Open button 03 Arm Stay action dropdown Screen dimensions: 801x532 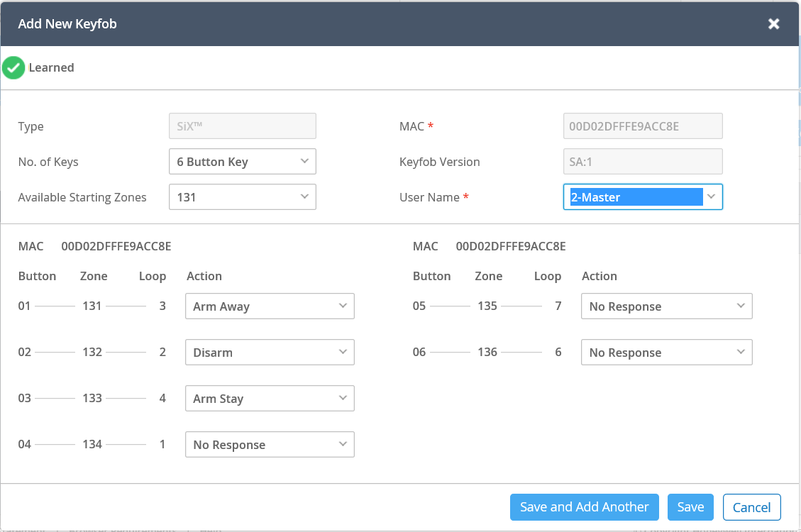pos(270,398)
